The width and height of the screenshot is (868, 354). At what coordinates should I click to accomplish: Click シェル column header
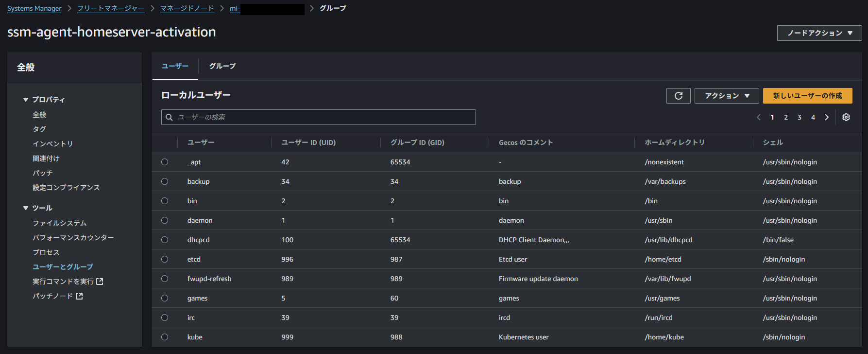(x=773, y=142)
